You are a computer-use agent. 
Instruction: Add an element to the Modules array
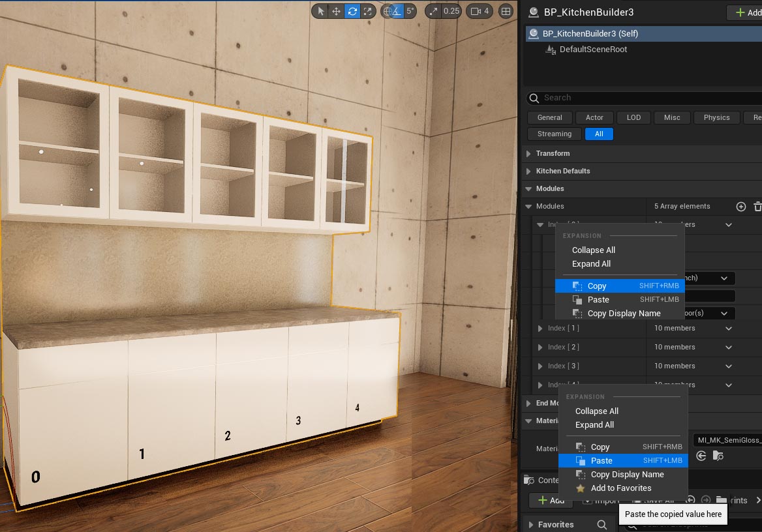click(741, 207)
